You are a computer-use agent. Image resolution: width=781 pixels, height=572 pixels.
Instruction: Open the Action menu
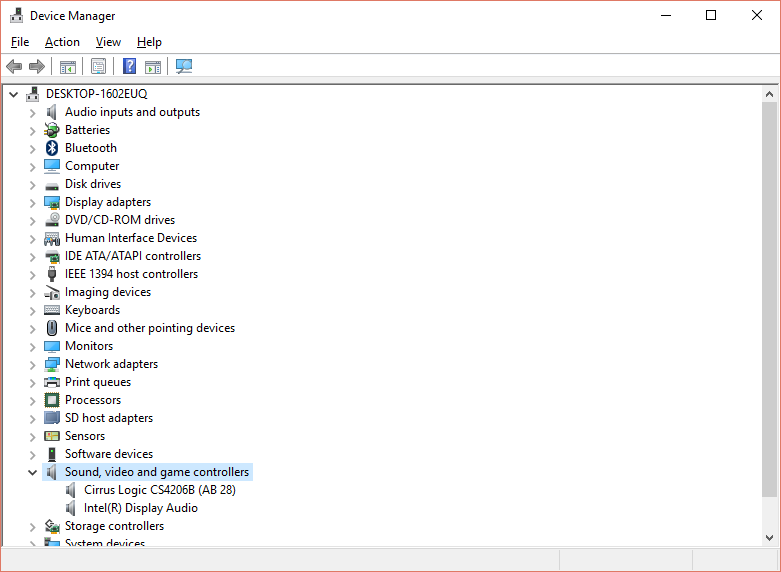(x=62, y=42)
